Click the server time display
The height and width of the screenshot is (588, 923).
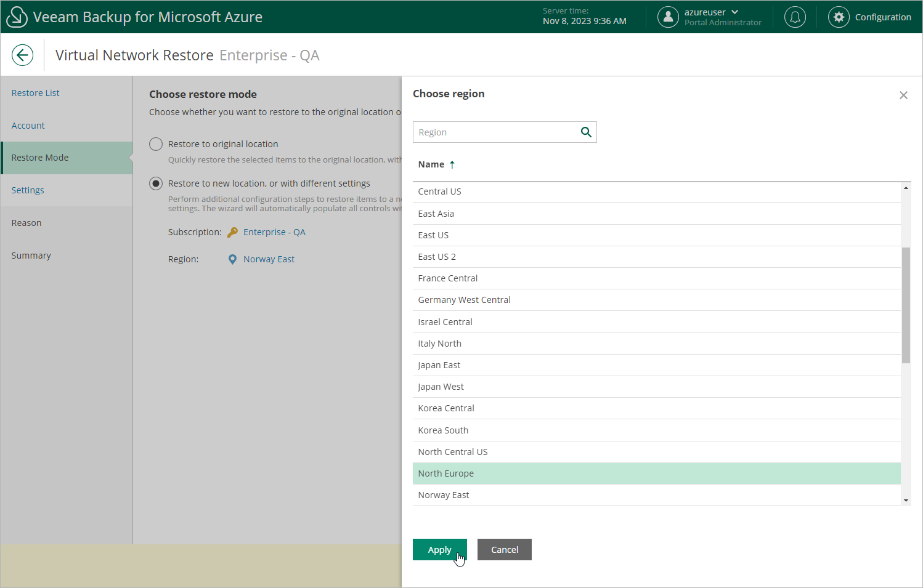(x=584, y=16)
